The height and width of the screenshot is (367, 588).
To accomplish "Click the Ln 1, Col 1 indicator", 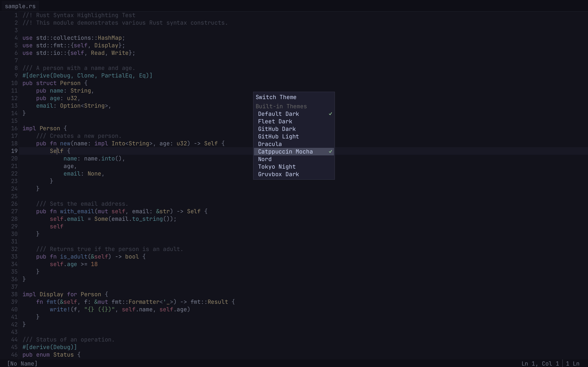I will (x=540, y=363).
